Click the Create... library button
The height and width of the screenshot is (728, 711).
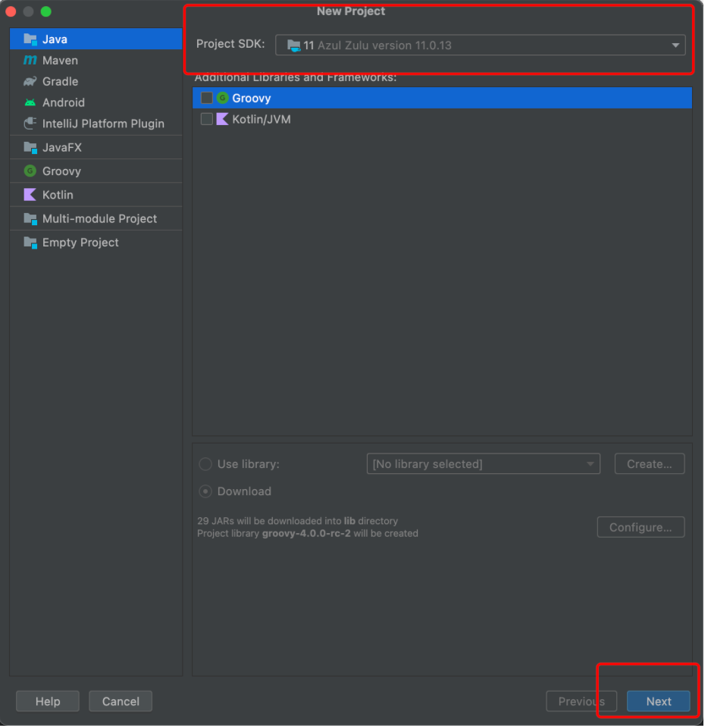click(x=650, y=465)
